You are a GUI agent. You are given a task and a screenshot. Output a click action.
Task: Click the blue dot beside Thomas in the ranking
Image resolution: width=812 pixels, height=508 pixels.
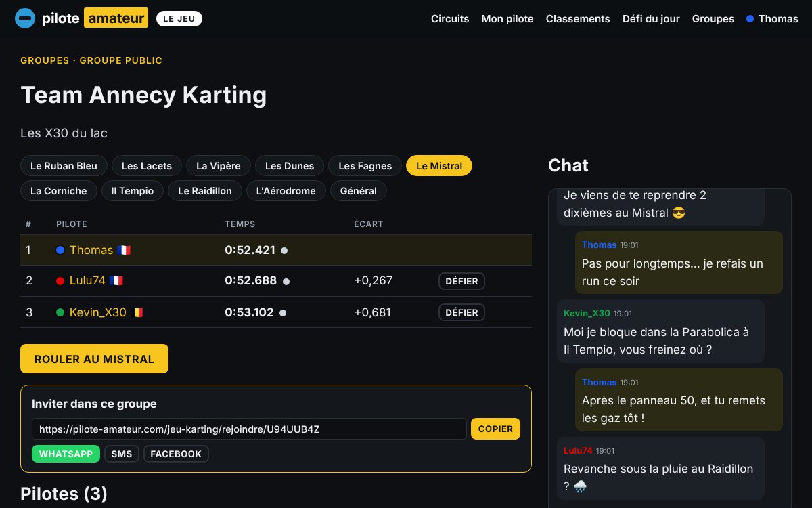click(60, 250)
